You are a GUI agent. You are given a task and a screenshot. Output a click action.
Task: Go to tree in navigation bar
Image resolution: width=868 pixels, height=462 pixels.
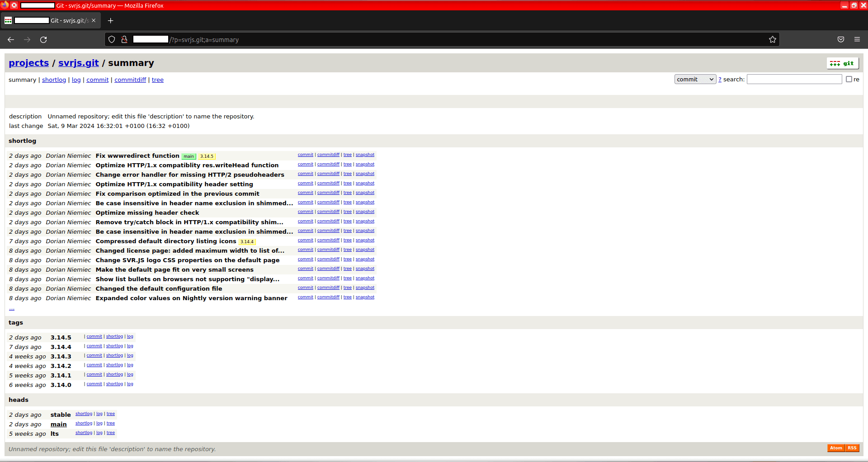(x=158, y=80)
